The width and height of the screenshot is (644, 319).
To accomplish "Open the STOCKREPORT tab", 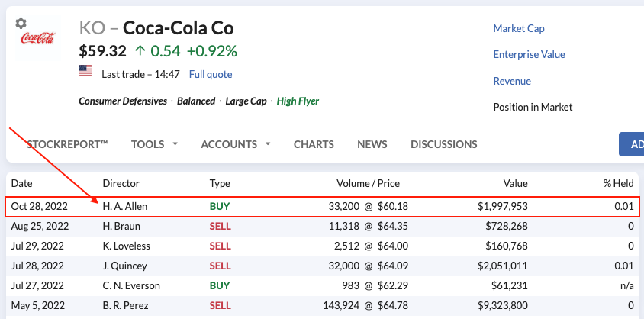I will (67, 144).
